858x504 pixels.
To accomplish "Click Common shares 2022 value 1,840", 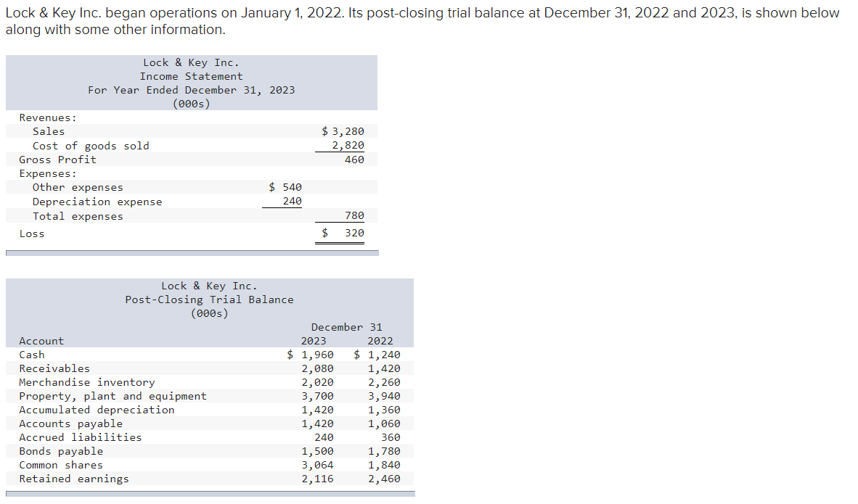I will [384, 465].
